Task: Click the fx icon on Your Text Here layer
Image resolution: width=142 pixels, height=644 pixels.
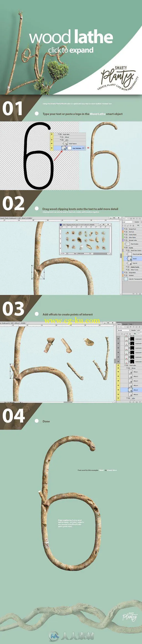Action: click(x=83, y=148)
